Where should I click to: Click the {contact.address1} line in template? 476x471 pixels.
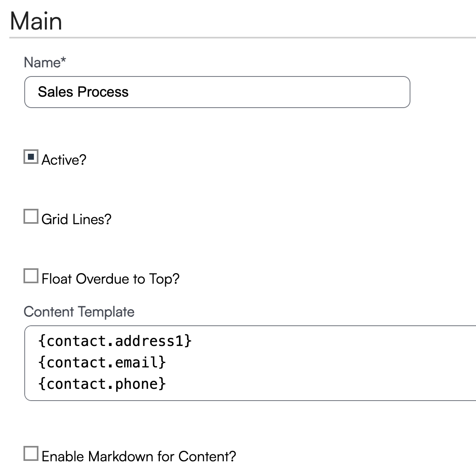(115, 341)
